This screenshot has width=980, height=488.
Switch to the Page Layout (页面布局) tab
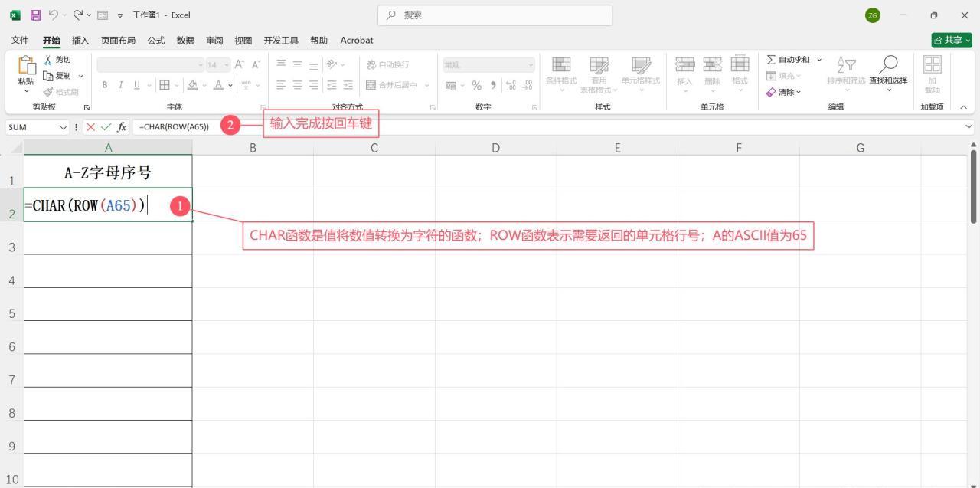pyautogui.click(x=118, y=40)
